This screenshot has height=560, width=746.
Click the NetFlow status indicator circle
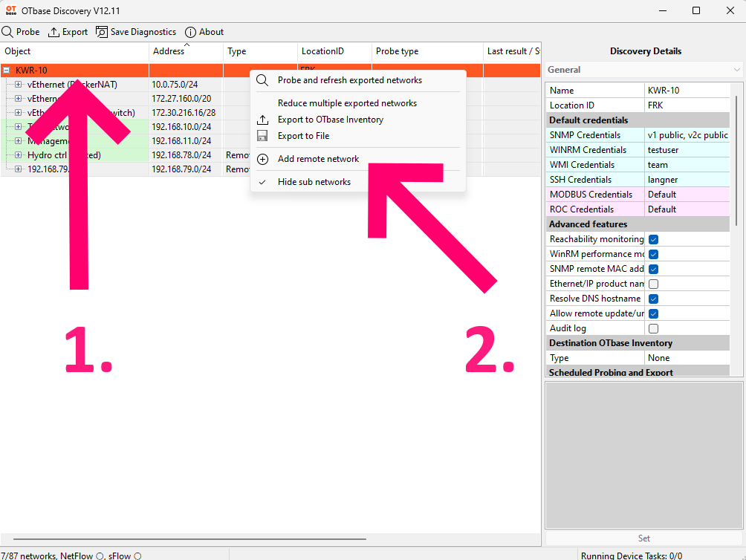pos(100,556)
